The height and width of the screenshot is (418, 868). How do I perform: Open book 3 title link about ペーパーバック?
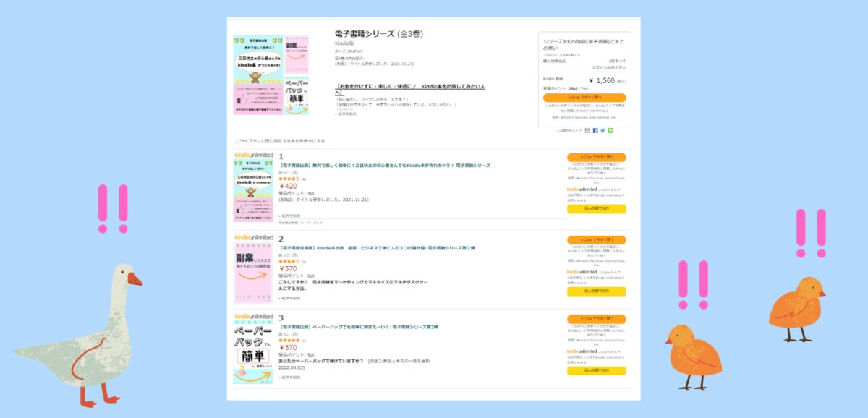tap(358, 328)
